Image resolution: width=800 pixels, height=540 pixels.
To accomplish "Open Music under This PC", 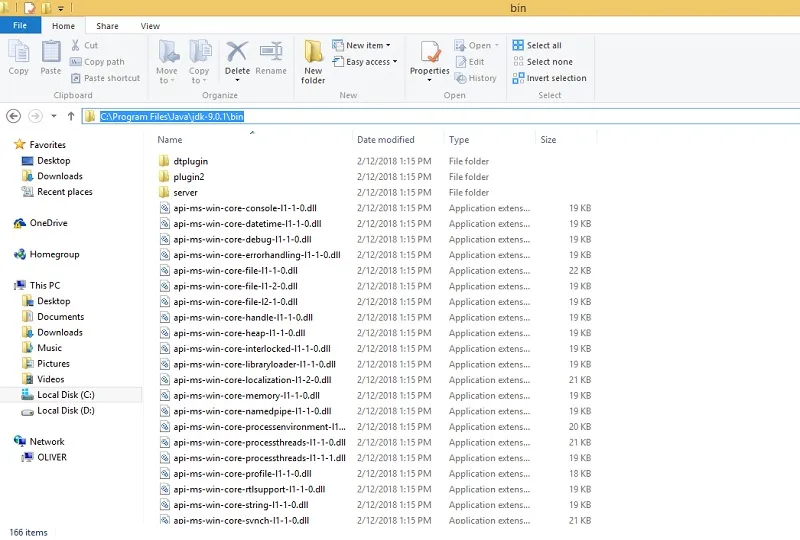I will coord(42,348).
